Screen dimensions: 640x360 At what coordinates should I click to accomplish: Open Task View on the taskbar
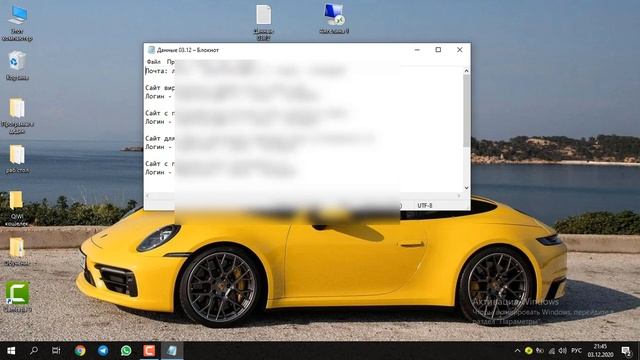coord(56,351)
